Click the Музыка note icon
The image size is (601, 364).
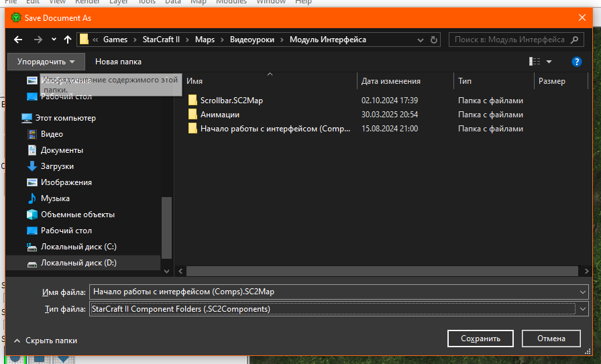pos(32,198)
